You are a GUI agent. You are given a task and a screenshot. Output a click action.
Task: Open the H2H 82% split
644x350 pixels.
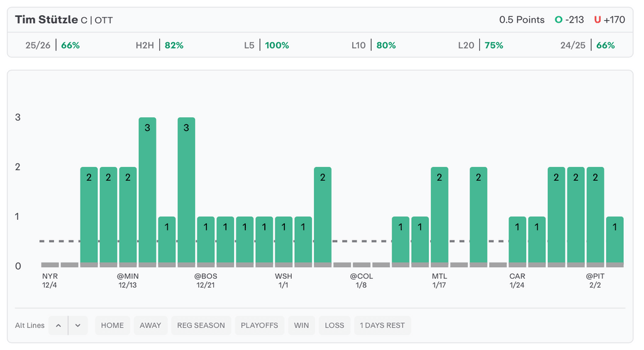tap(160, 45)
